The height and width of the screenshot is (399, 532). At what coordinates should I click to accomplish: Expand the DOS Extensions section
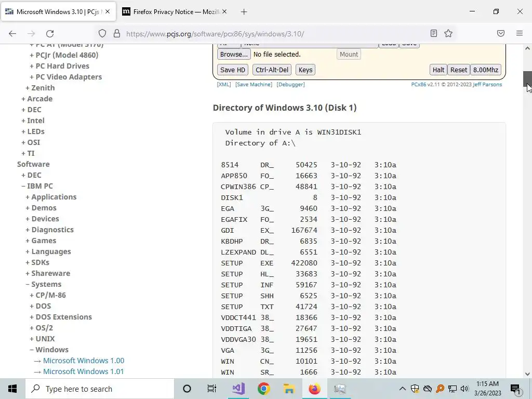tap(61, 317)
